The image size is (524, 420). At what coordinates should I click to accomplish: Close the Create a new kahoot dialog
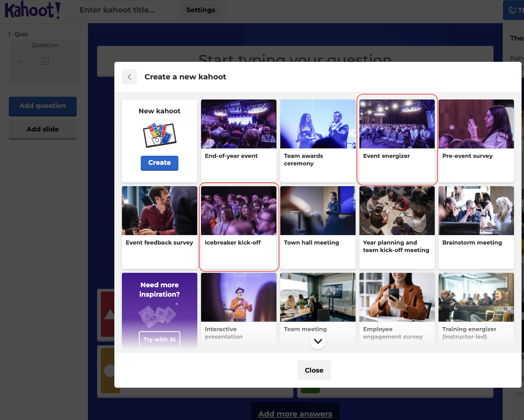[x=314, y=370]
